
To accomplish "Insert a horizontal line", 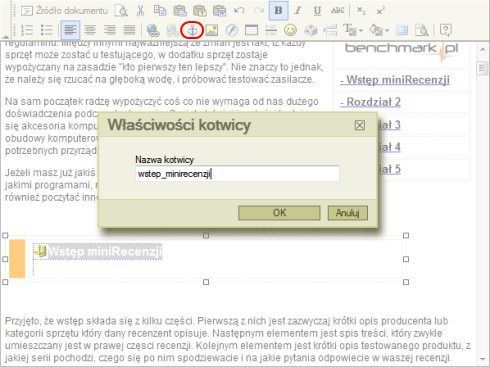I will 271,30.
